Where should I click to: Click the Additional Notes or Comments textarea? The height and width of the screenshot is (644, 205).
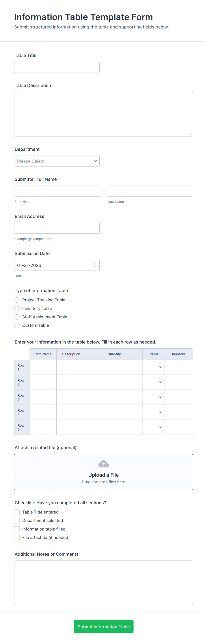[x=103, y=582]
